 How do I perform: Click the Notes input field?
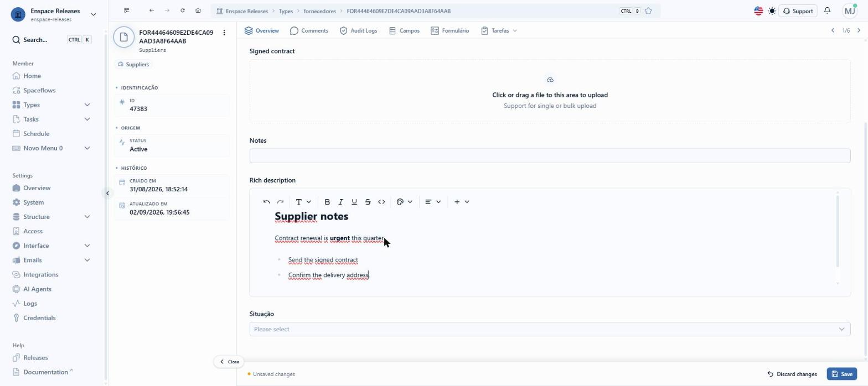coord(550,156)
